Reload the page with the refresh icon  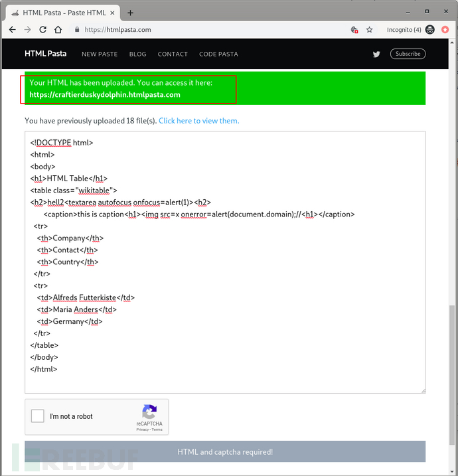pos(42,30)
